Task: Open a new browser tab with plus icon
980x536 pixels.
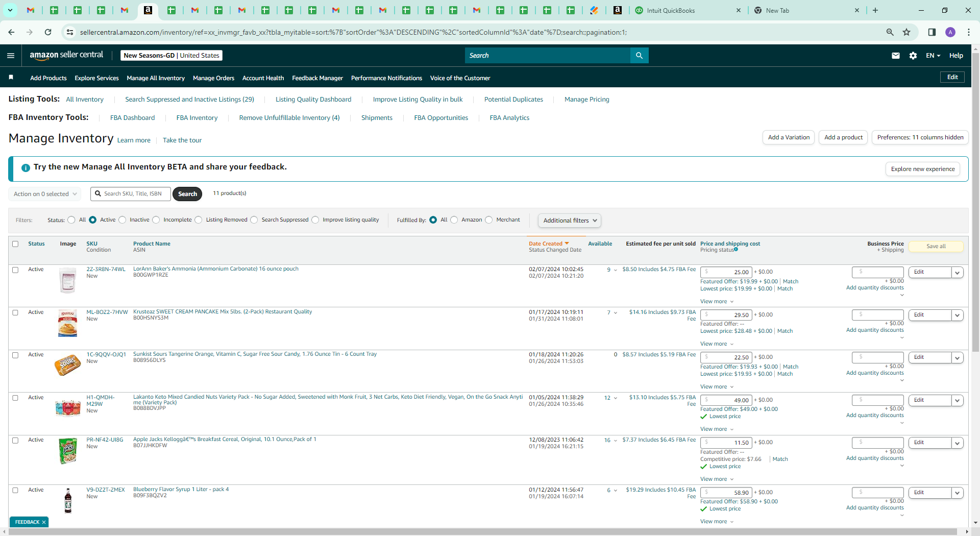Action: [x=875, y=10]
